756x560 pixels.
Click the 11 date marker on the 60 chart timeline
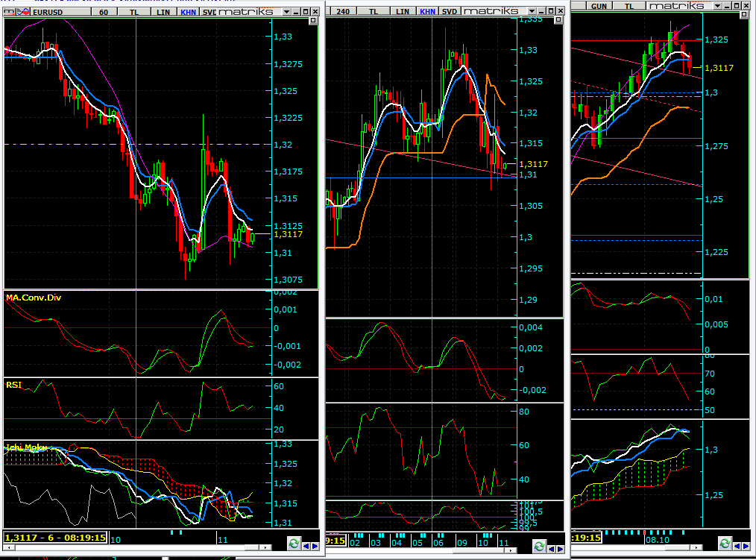click(x=223, y=540)
